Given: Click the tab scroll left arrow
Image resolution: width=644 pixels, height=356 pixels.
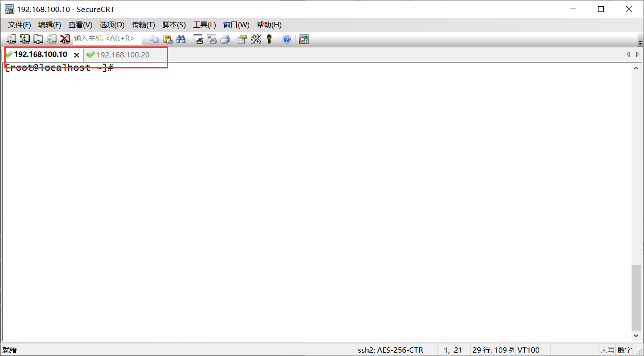Looking at the screenshot, I should [x=628, y=55].
